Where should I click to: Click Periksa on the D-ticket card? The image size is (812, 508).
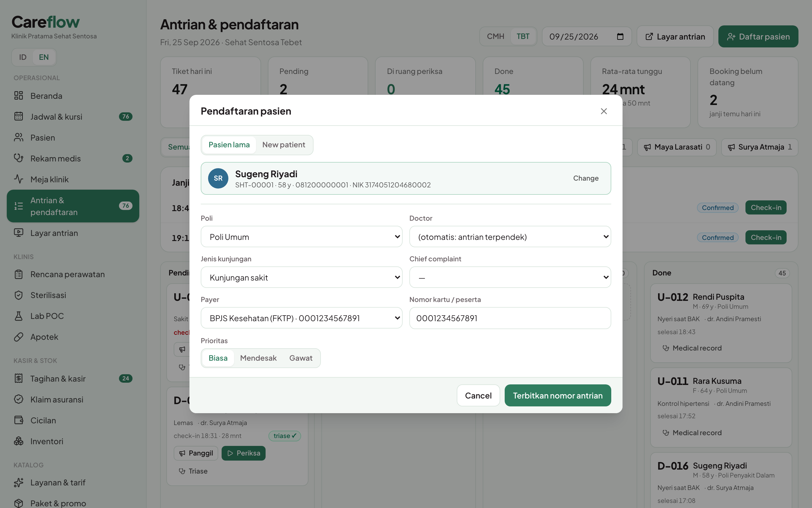(243, 453)
